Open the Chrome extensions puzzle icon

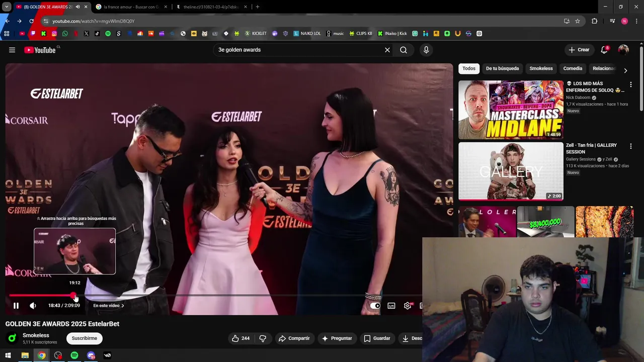pyautogui.click(x=595, y=21)
